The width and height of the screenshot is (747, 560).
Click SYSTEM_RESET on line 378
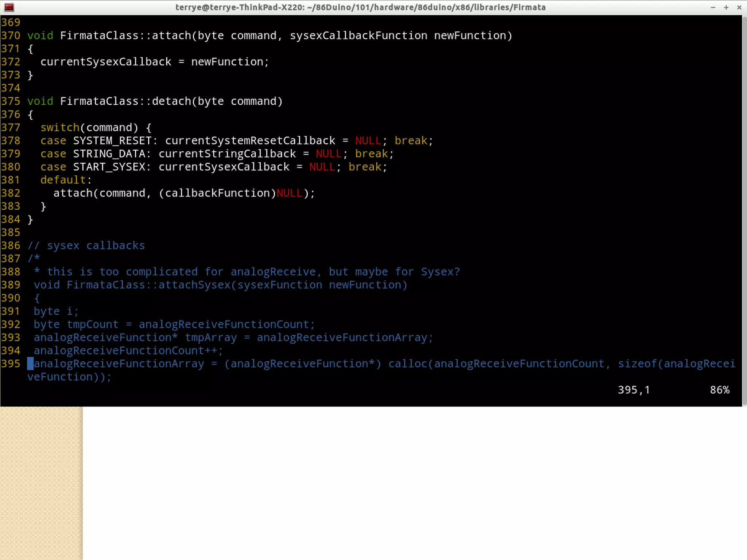(x=112, y=141)
